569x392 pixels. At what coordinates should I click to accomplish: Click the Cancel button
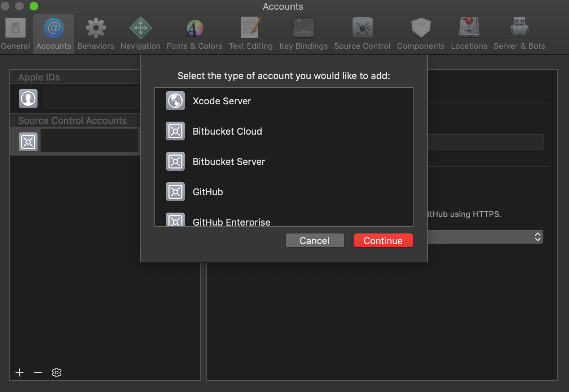315,240
